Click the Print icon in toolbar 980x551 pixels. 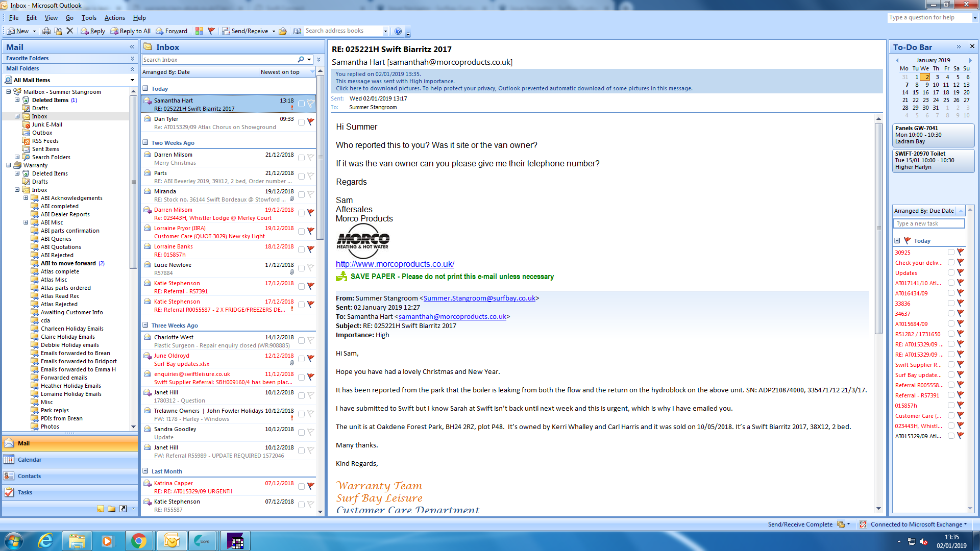pos(46,31)
